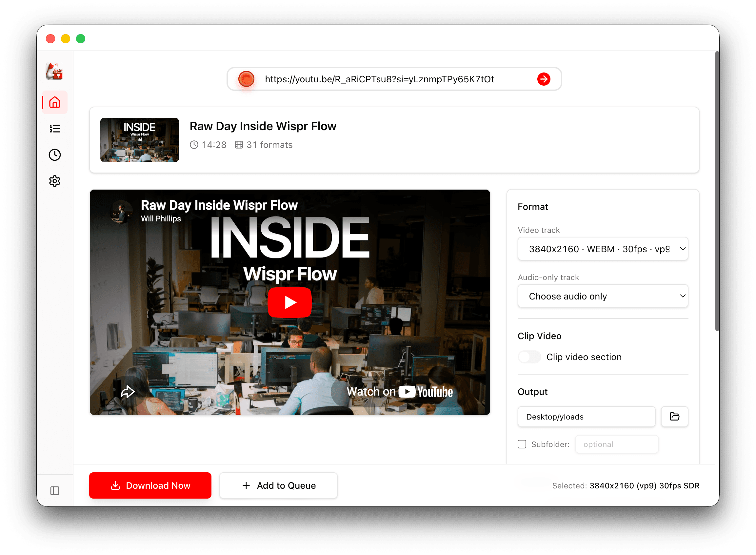Click the Subfolder optional name field
Viewport: 756px width, 555px height.
pos(617,444)
